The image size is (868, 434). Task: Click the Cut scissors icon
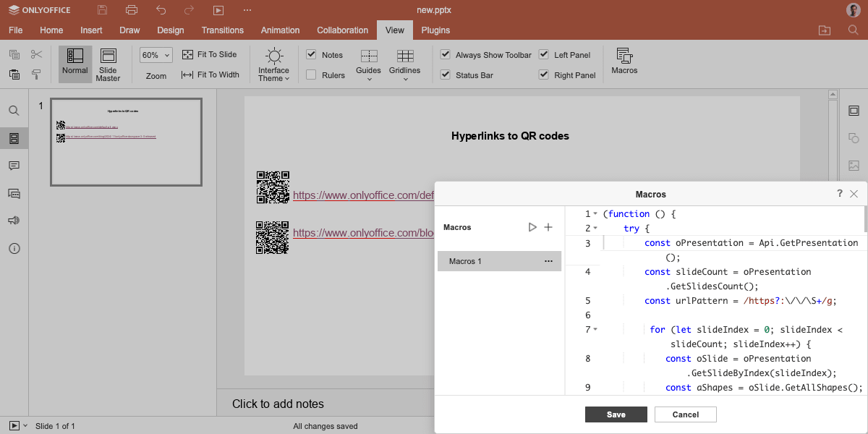[x=36, y=55]
